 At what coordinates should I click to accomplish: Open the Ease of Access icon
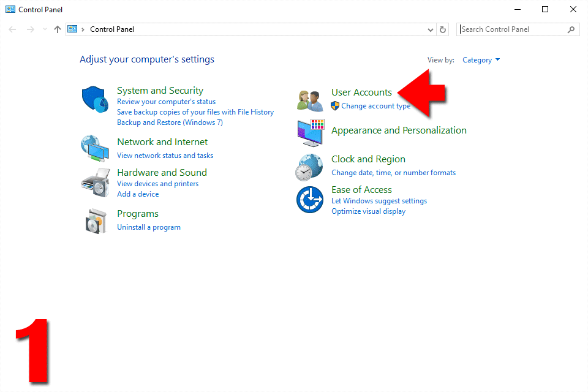309,200
